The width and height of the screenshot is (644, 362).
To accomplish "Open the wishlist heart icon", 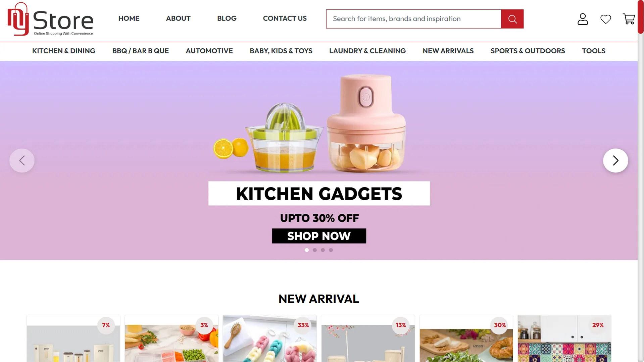I will (605, 19).
